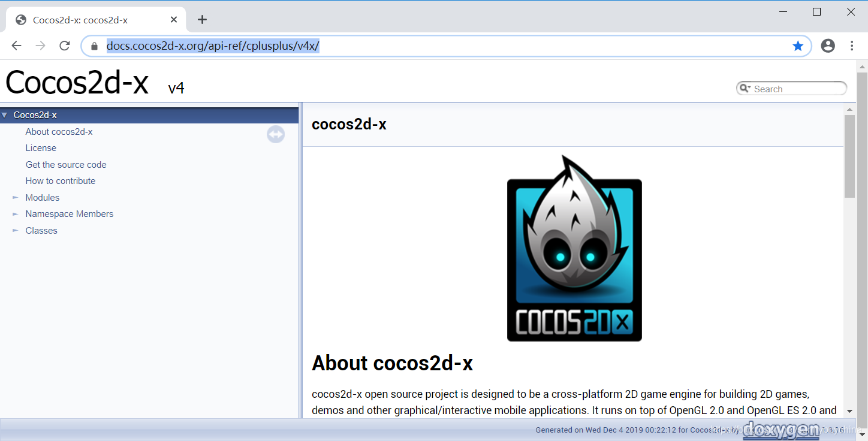The width and height of the screenshot is (868, 441).
Task: Open Get the source code
Action: (66, 165)
